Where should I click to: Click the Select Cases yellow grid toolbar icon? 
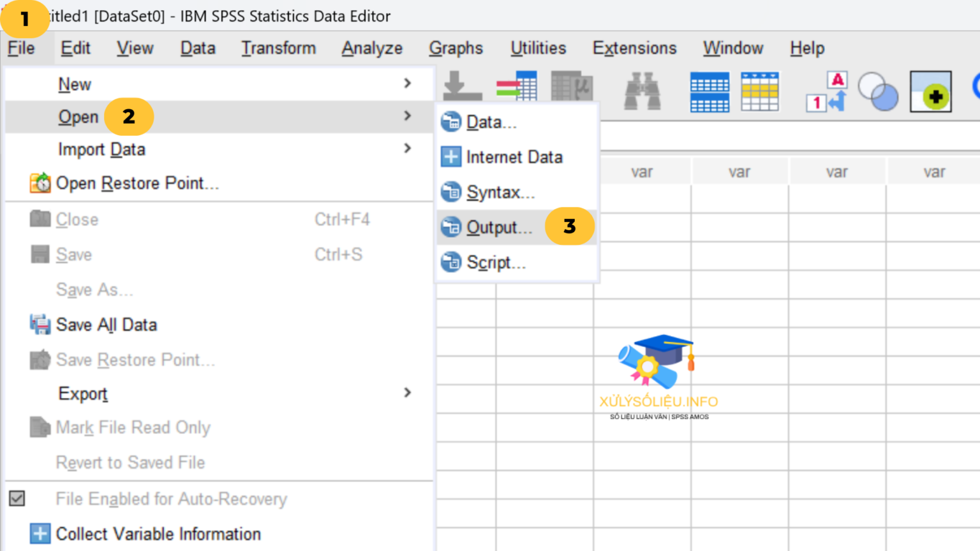pyautogui.click(x=759, y=92)
